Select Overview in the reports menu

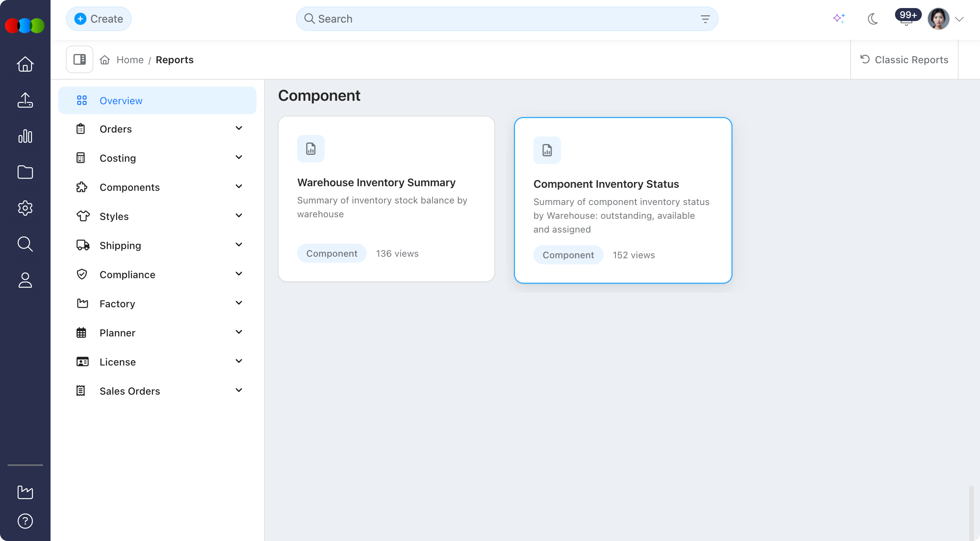click(157, 100)
